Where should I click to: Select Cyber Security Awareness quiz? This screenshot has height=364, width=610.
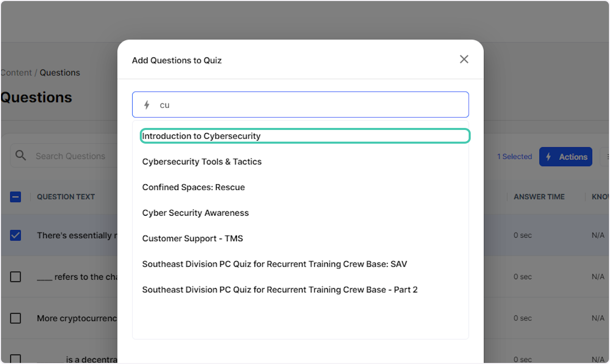coord(196,213)
